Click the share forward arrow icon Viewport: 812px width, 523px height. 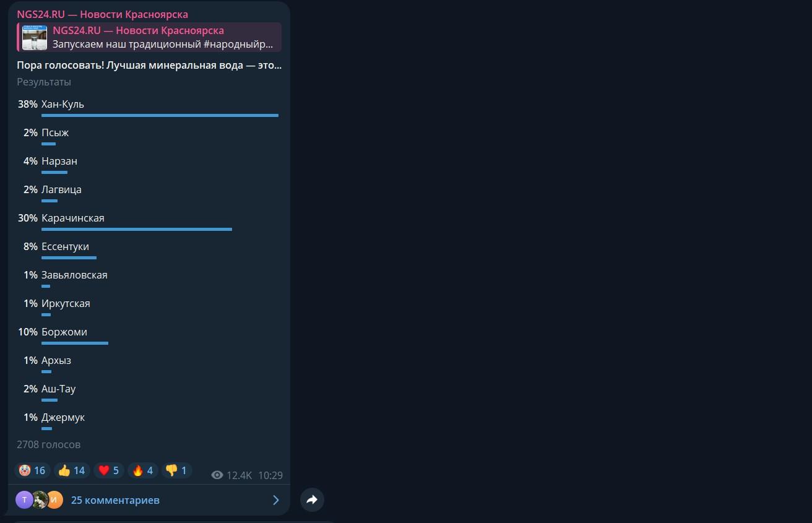point(312,499)
